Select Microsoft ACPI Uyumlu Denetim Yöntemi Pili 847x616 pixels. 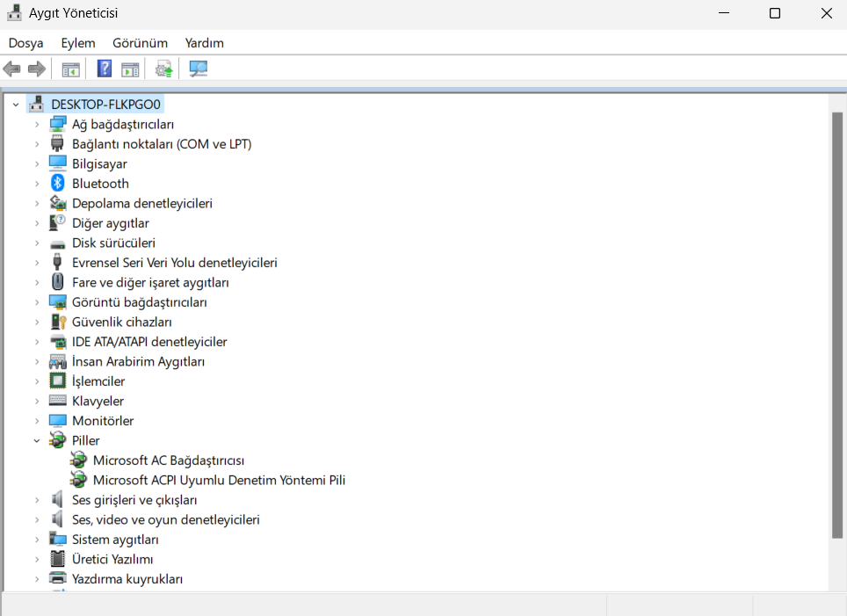[x=219, y=480]
